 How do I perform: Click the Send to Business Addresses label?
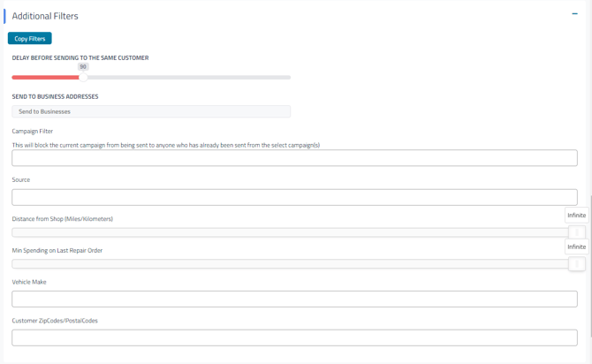[55, 96]
